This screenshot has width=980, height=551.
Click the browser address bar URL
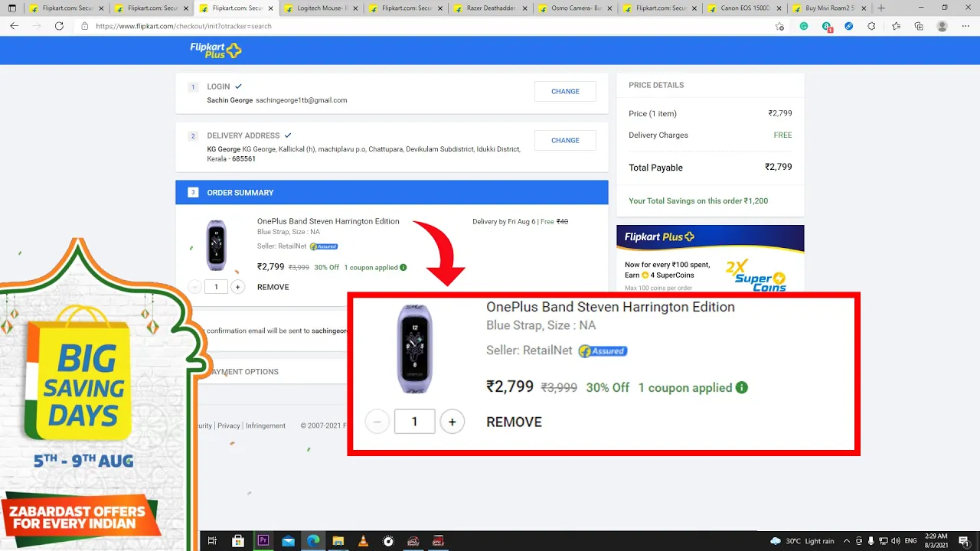click(x=184, y=26)
